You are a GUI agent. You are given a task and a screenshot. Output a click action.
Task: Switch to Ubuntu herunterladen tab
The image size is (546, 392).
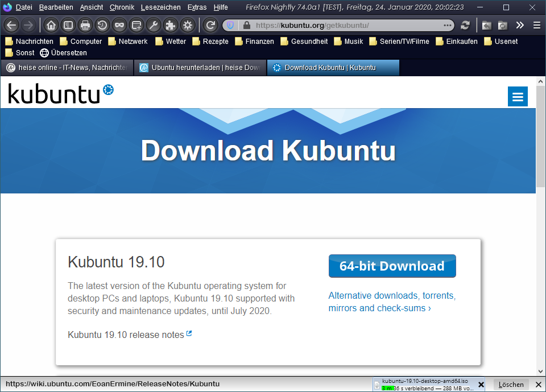[200, 68]
